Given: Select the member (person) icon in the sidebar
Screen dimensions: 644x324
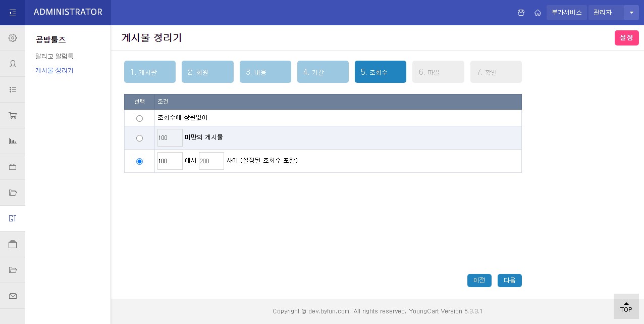Looking at the screenshot, I should (13, 64).
